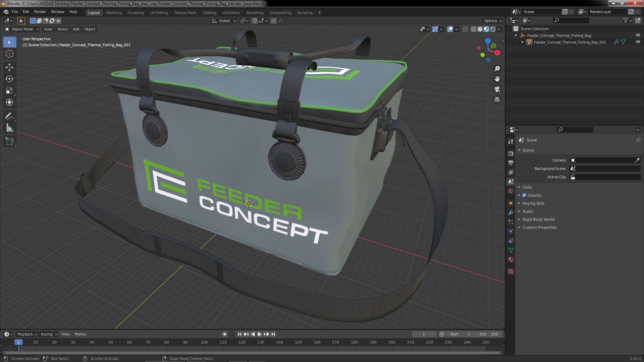Click the Options button in viewport
The height and width of the screenshot is (362, 644).
coord(492,21)
